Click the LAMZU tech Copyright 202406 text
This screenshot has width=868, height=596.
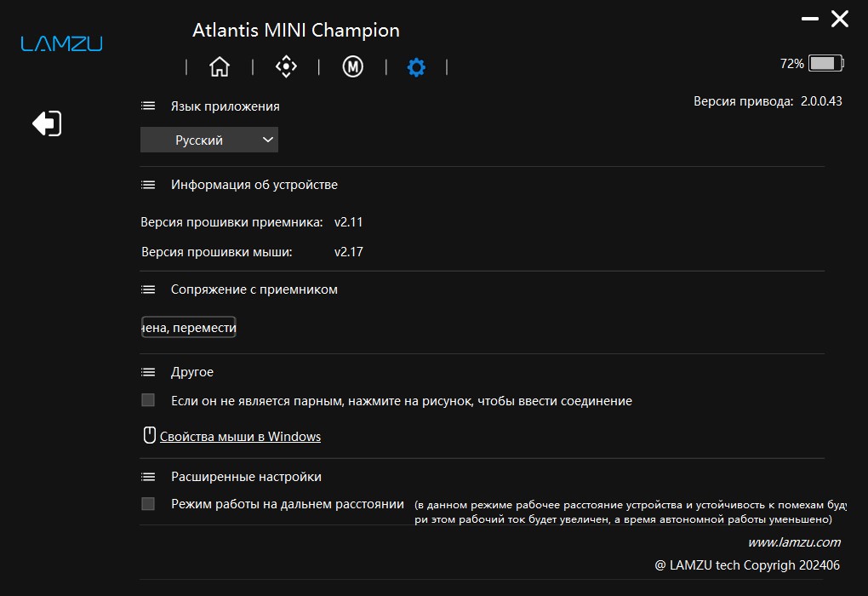pos(747,565)
